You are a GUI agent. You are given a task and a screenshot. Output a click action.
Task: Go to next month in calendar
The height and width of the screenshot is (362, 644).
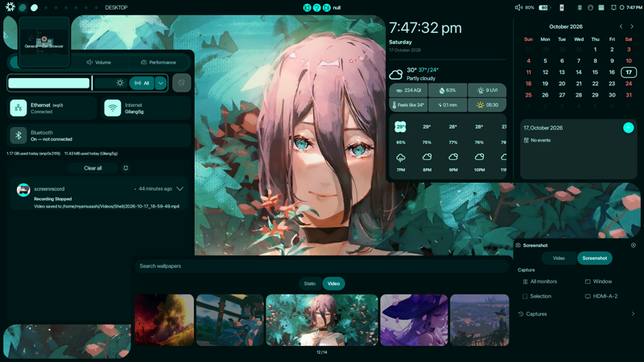632,27
